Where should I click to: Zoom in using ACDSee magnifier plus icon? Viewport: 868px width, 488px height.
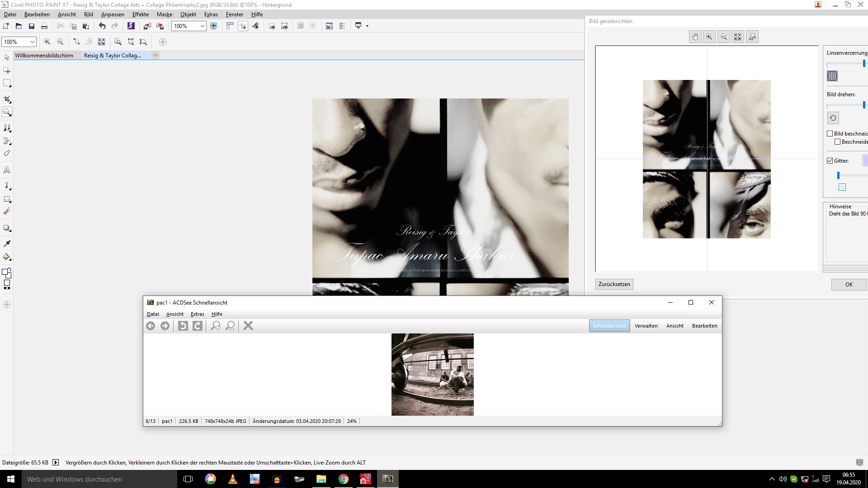[216, 326]
